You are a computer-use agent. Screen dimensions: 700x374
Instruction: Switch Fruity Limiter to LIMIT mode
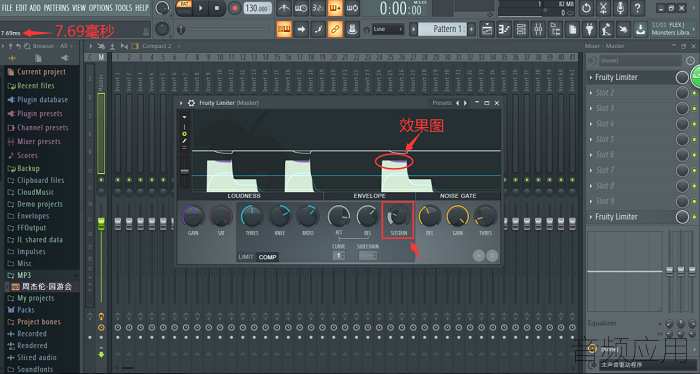(246, 257)
